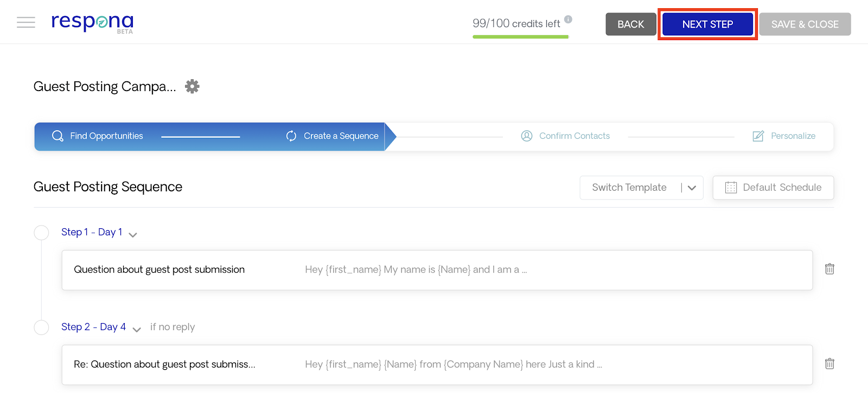Open credits info tooltip icon
Viewport: 868px width, 393px height.
[568, 19]
